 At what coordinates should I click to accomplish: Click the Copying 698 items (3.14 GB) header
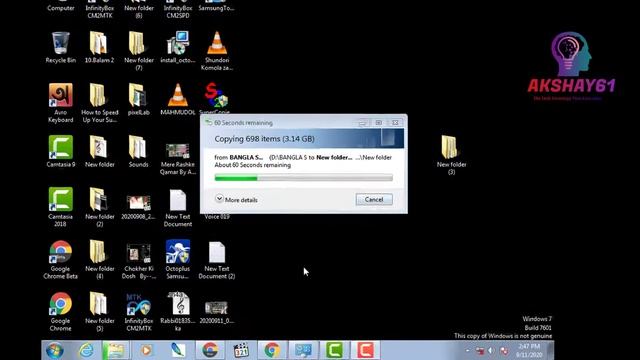[264, 139]
